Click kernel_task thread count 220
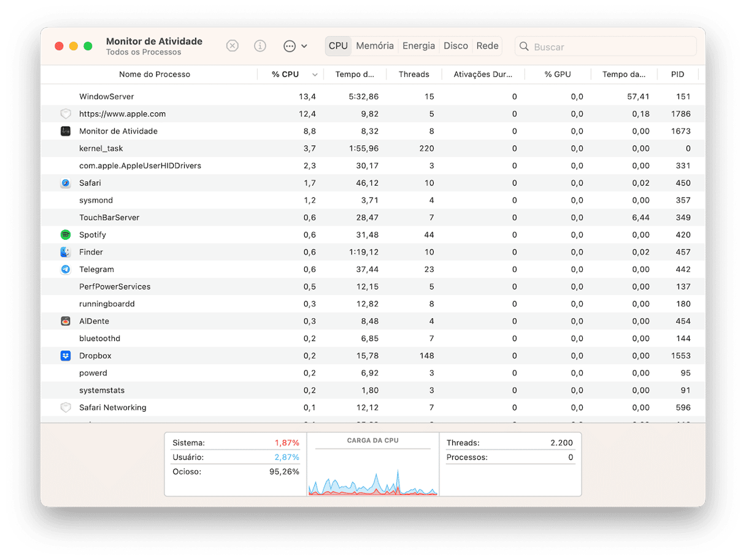The image size is (746, 560). pyautogui.click(x=426, y=148)
